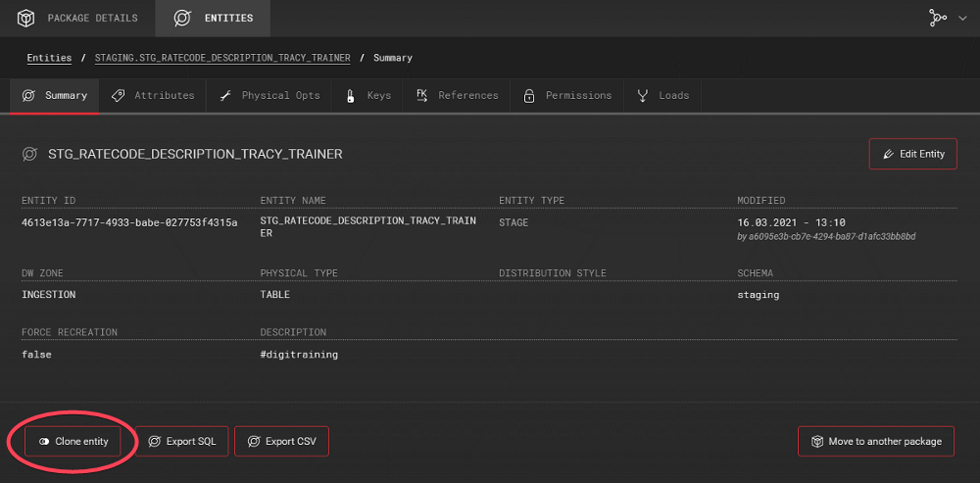Screen dimensions: 980x483
Task: Click the Keys icon in tab bar
Action: pos(350,95)
